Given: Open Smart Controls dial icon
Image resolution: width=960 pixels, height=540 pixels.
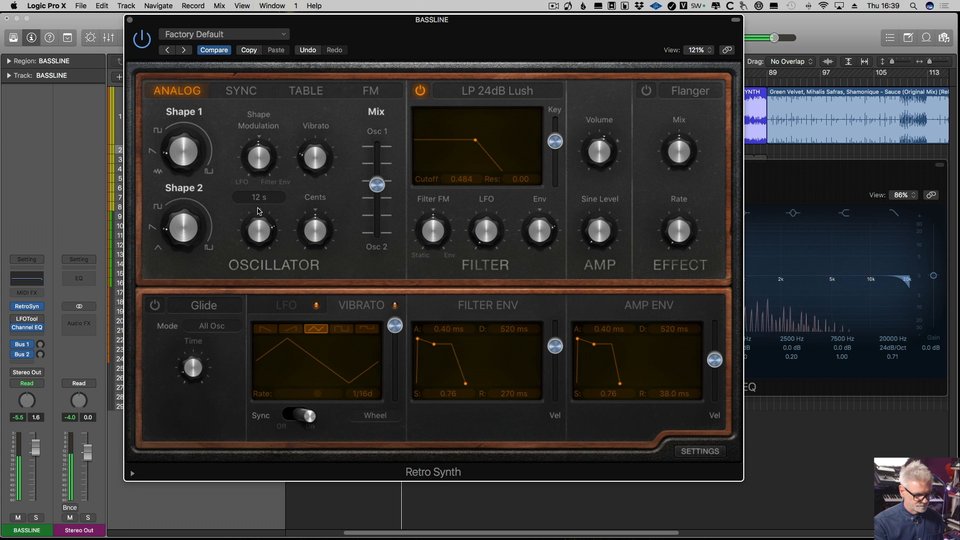Looking at the screenshot, I should point(90,38).
